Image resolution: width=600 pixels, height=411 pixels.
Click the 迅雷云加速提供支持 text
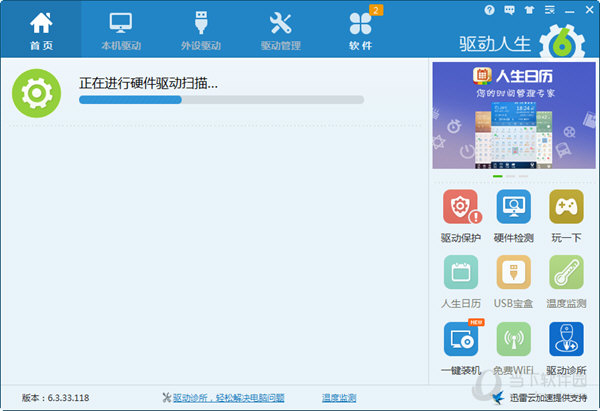548,398
